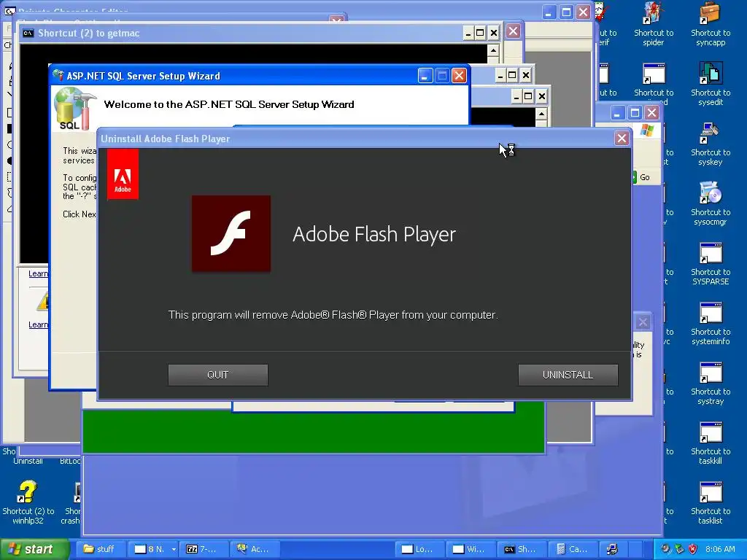
Task: Switch to the 'Sh...' command prompt taskbar button
Action: pos(522,550)
